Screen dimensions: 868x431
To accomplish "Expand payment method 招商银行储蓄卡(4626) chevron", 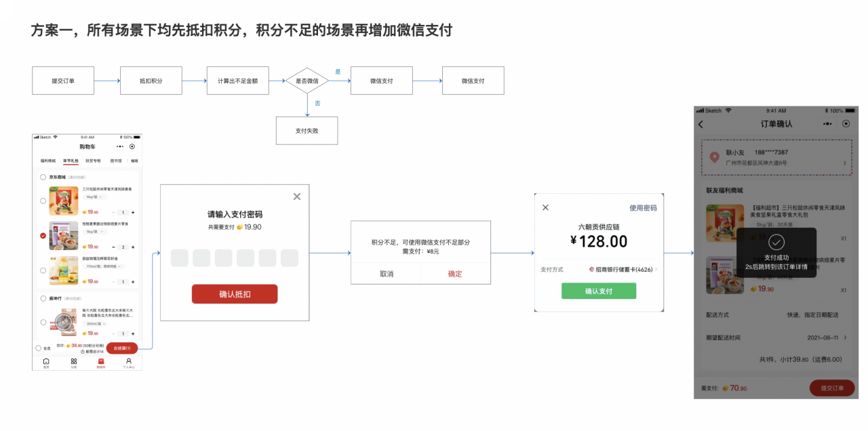I will click(656, 270).
